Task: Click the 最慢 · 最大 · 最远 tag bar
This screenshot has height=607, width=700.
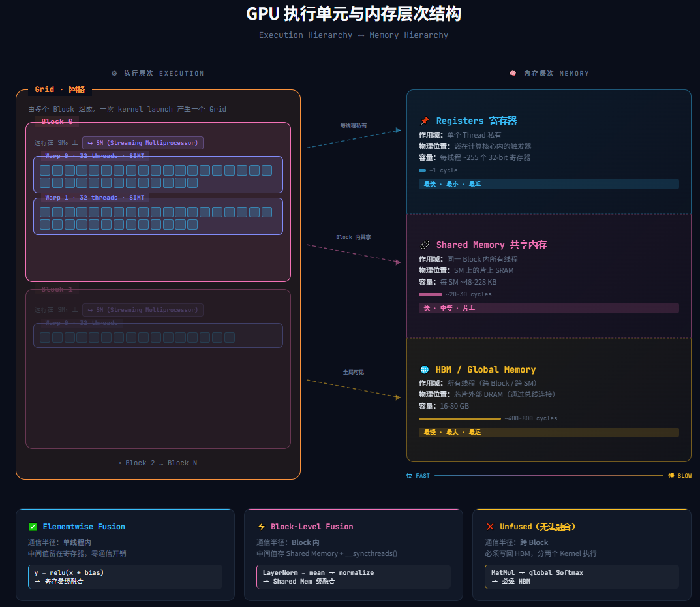Action: [549, 432]
